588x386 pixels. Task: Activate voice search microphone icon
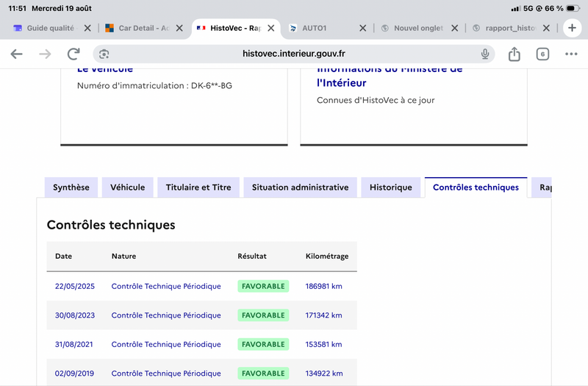(485, 54)
